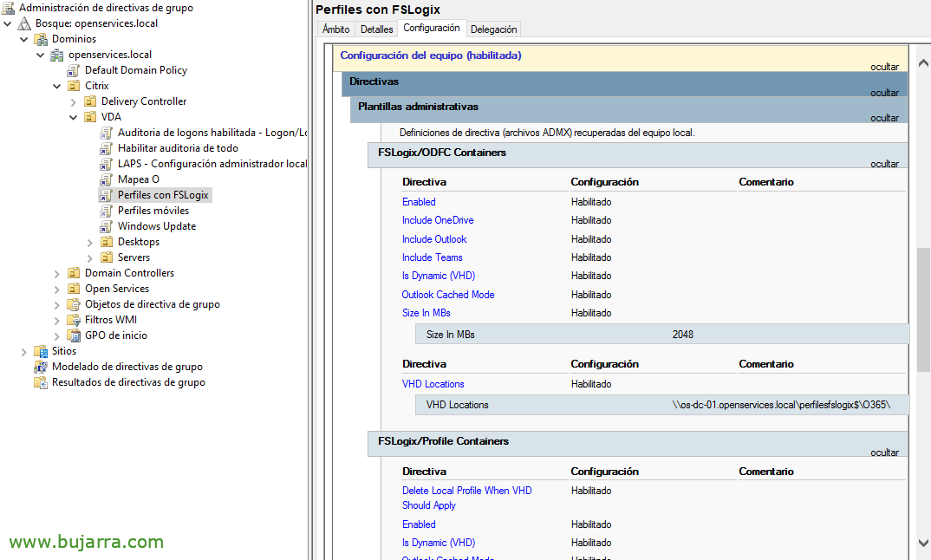Click the 2048 Size In MBs value
Image resolution: width=931 pixels, height=560 pixels.
[x=683, y=335]
